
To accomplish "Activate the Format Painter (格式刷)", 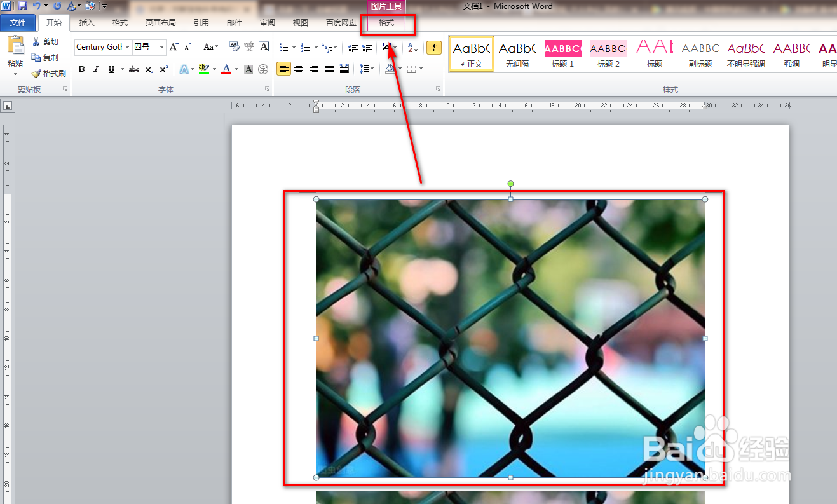I will (49, 73).
